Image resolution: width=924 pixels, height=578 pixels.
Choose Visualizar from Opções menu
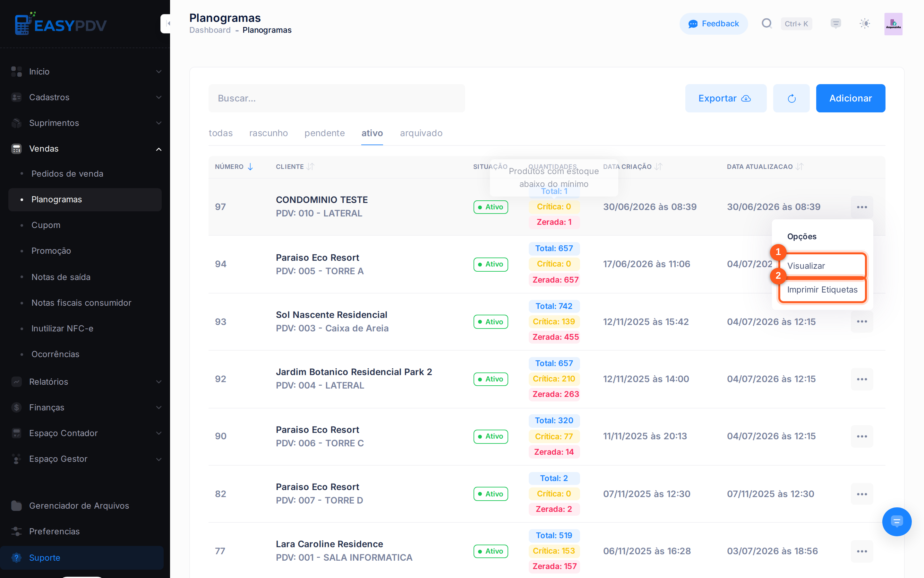click(822, 266)
